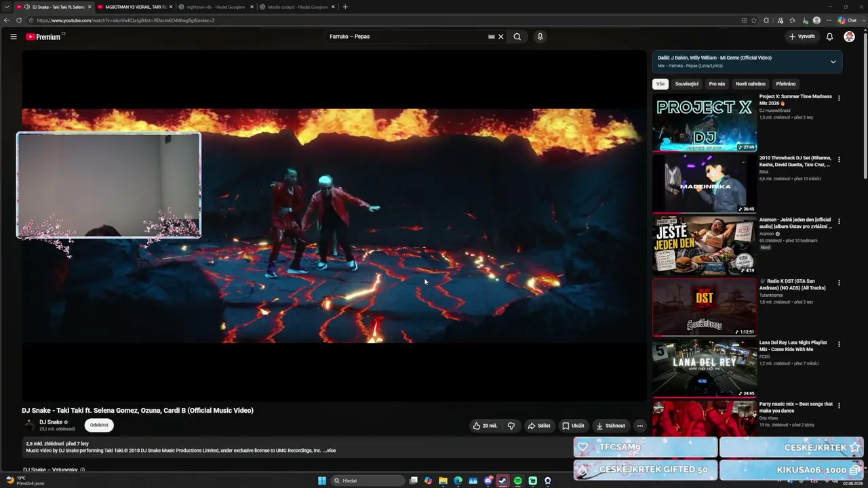Switch to mgfitman vilk Google search tab

tap(216, 7)
